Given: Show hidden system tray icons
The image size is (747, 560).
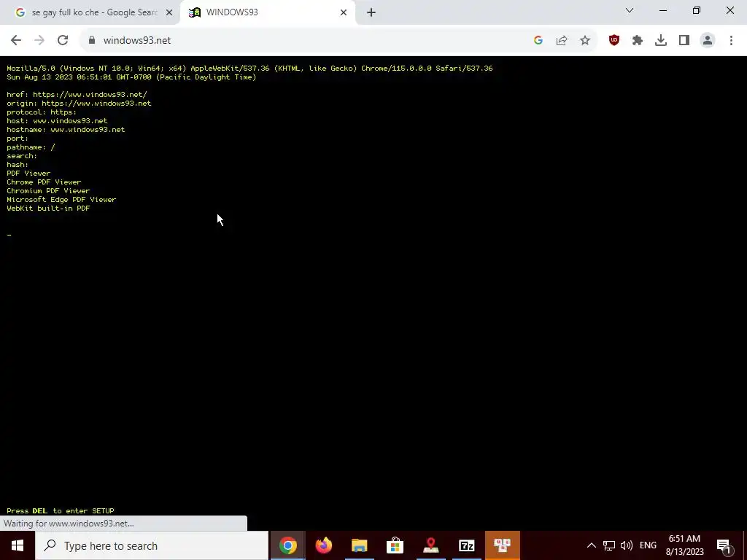Looking at the screenshot, I should [591, 545].
